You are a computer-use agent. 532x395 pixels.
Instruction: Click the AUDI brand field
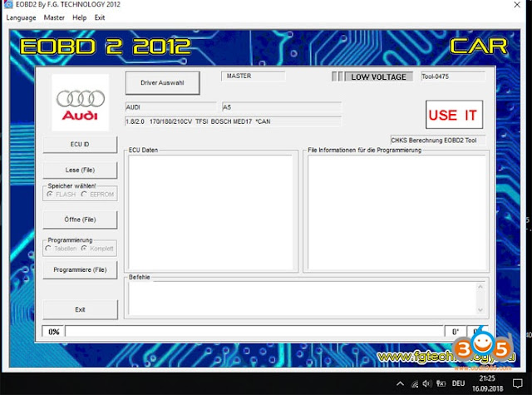click(x=171, y=107)
